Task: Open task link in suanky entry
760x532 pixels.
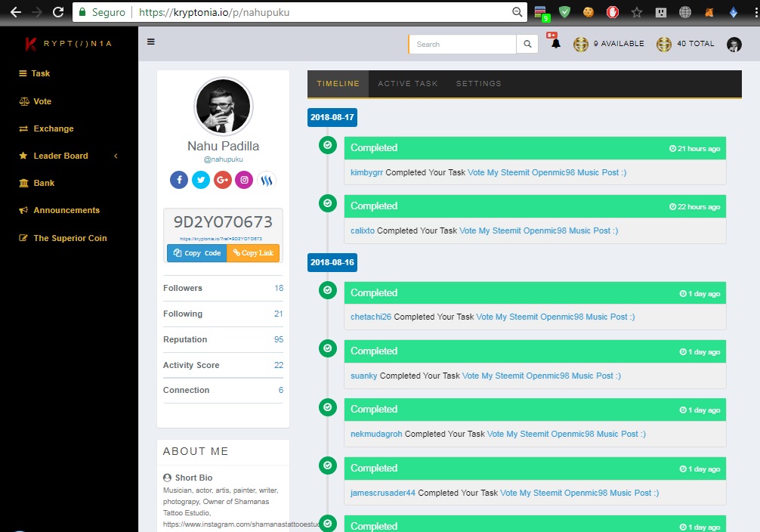Action: pyautogui.click(x=542, y=376)
